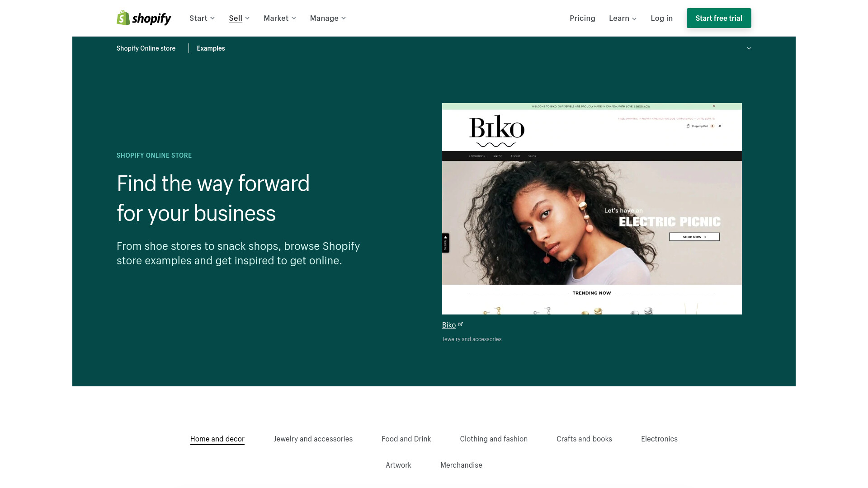Image resolution: width=868 pixels, height=488 pixels.
Task: Open the Manage dropdown menu
Action: (x=328, y=18)
